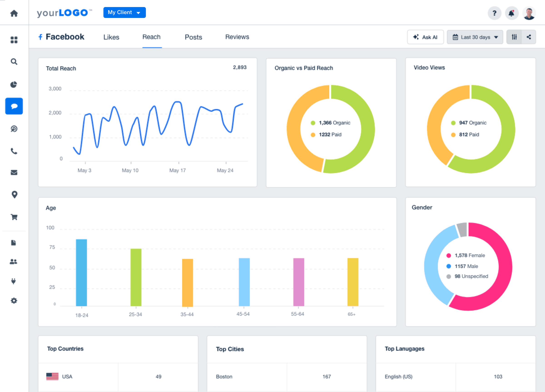This screenshot has height=392, width=545.
Task: Open the Last 30 days date dropdown
Action: pyautogui.click(x=475, y=37)
